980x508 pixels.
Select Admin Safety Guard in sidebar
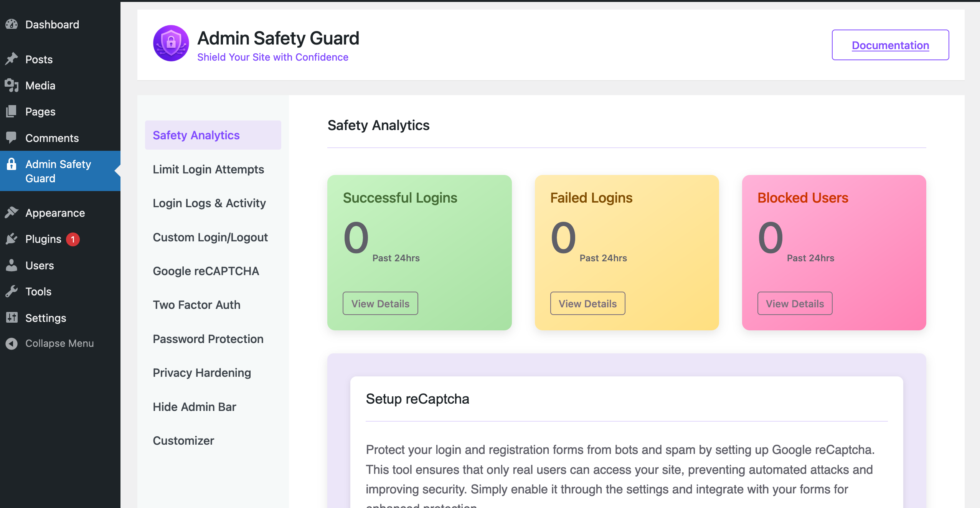tap(60, 171)
